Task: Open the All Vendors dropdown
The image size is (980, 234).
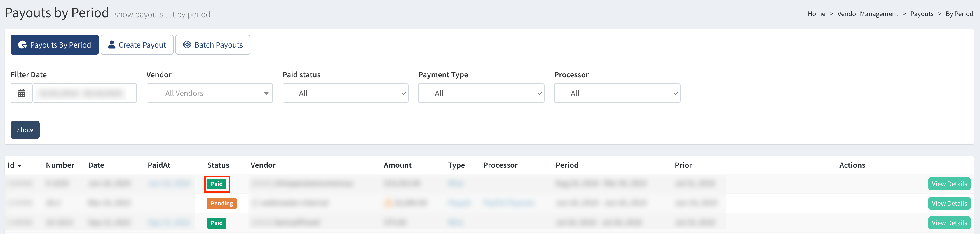Action: pyautogui.click(x=209, y=93)
